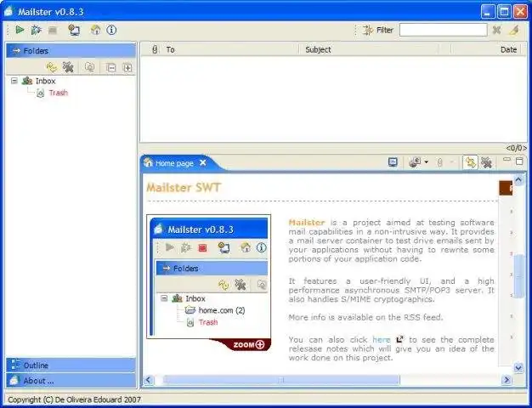Click the horizontal scrollbar right arrow
532x408 pixels.
[x=507, y=380]
